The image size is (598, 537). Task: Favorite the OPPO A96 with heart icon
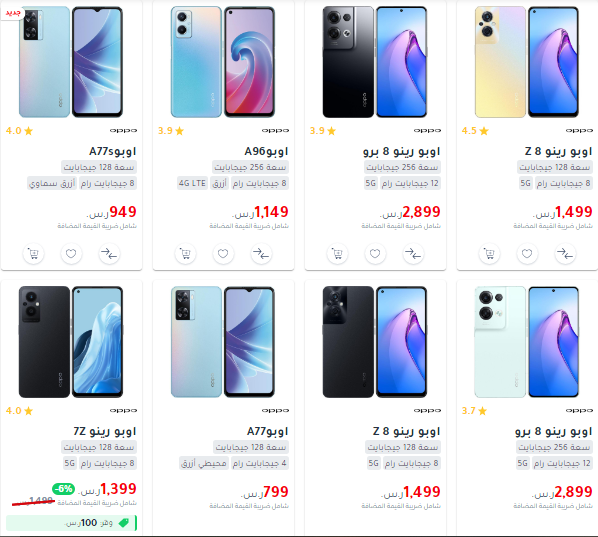pyautogui.click(x=223, y=254)
